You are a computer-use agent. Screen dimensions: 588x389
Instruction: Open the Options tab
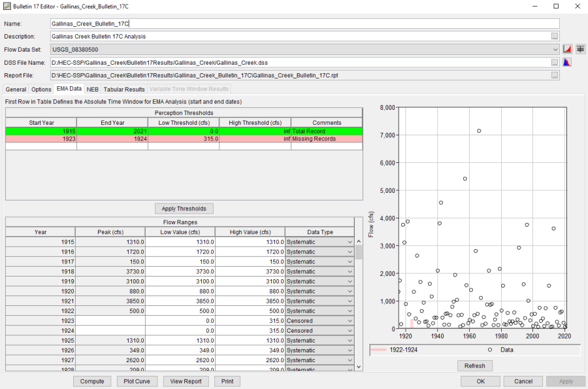tap(41, 90)
